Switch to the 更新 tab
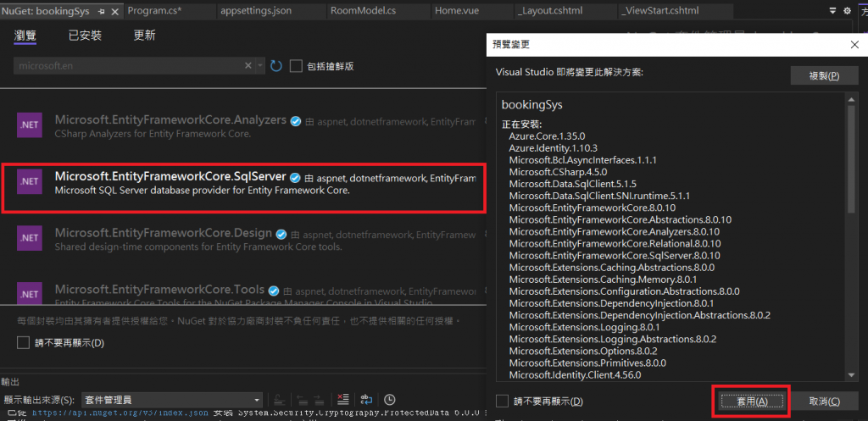The image size is (868, 421). tap(144, 36)
